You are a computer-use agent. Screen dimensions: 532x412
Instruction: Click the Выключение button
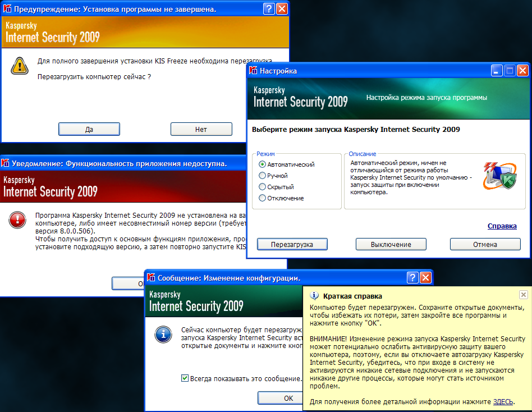(391, 244)
